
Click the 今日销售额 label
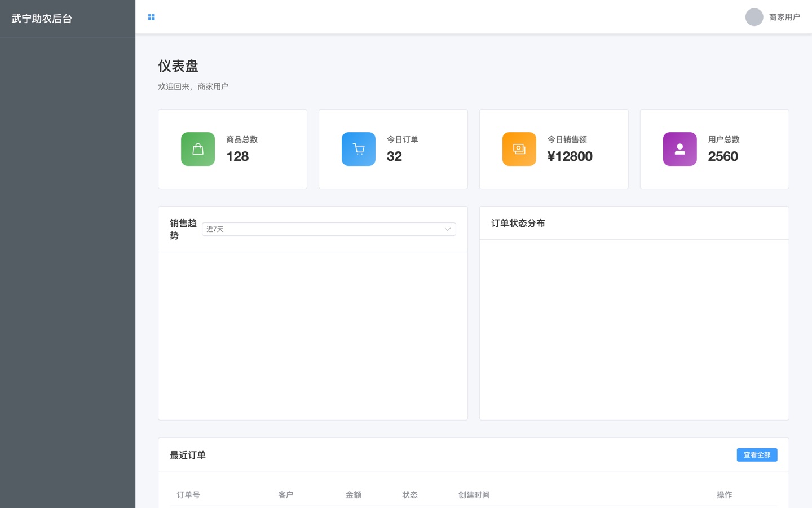567,139
